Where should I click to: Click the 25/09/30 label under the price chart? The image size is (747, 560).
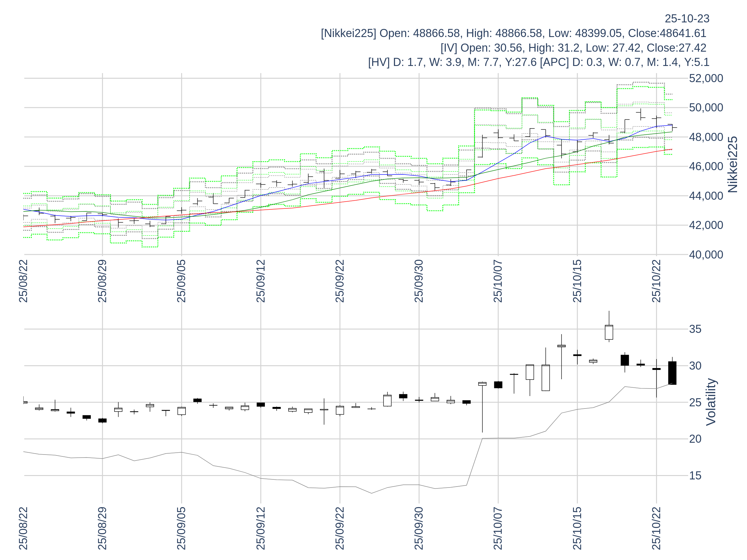pyautogui.click(x=419, y=281)
